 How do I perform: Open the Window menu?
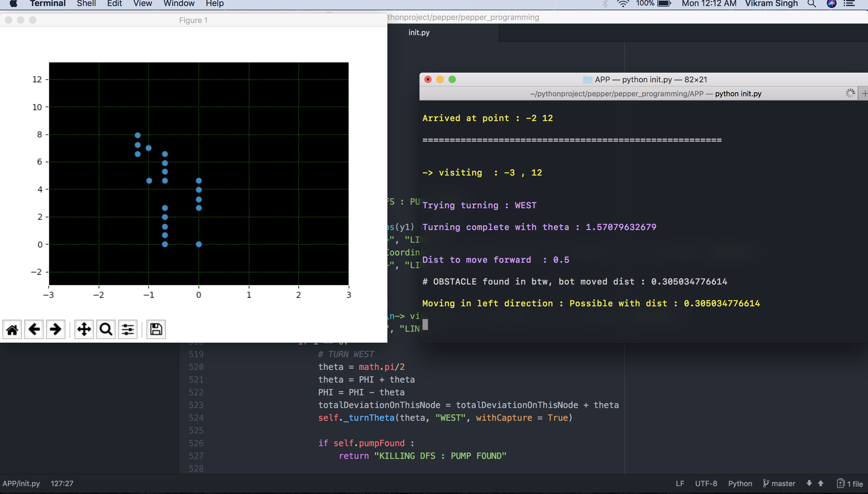[179, 4]
